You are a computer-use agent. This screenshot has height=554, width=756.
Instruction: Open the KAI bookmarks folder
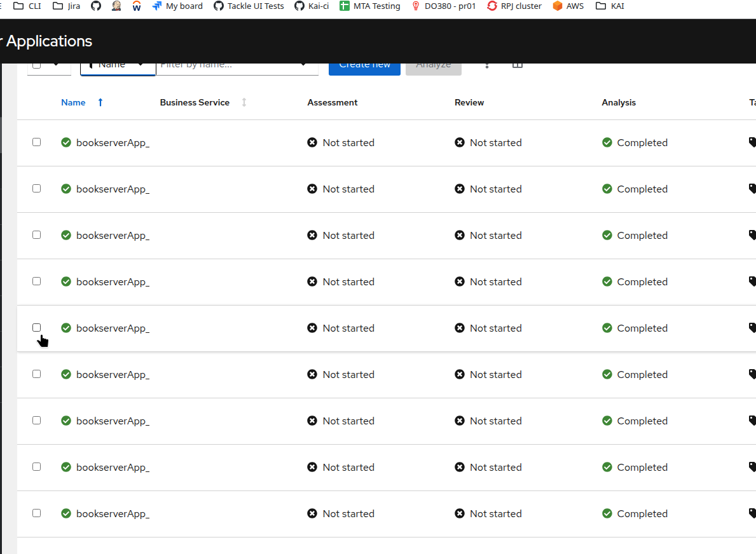610,6
